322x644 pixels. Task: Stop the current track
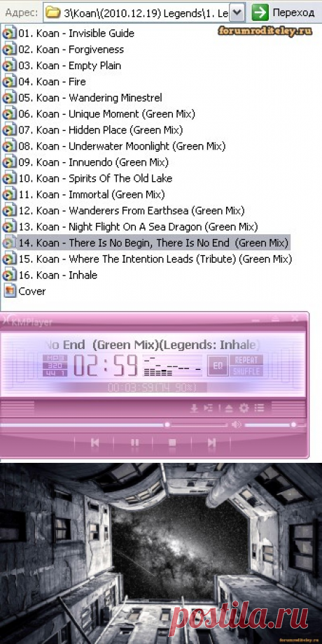(172, 443)
